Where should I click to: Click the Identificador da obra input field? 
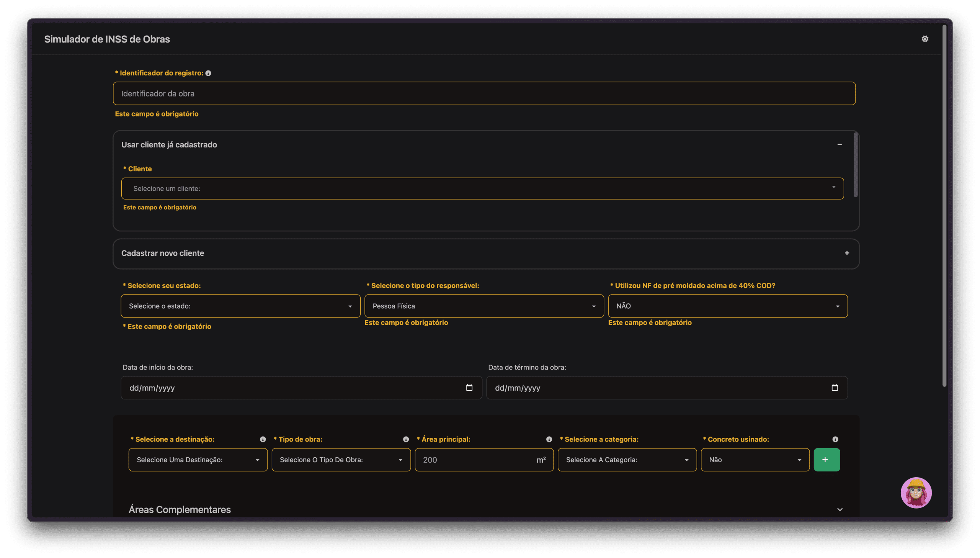[483, 93]
